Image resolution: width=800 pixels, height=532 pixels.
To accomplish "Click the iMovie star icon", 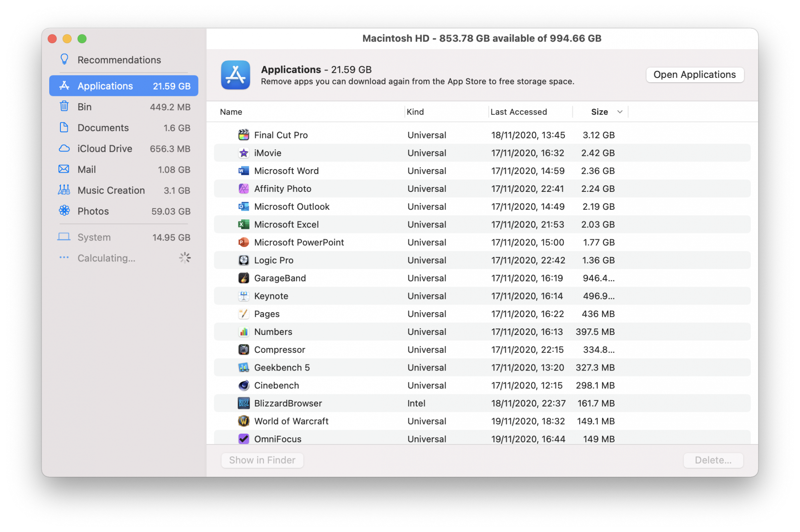I will coord(244,153).
